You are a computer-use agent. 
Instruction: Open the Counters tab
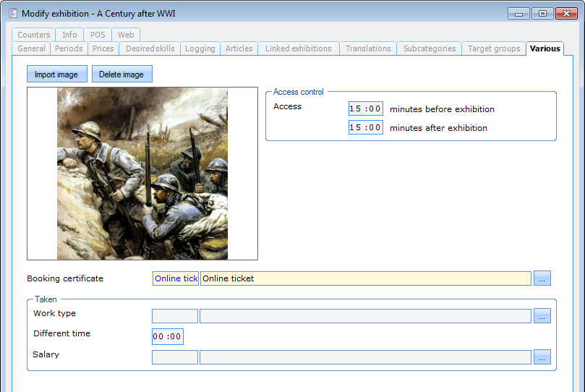pos(34,35)
